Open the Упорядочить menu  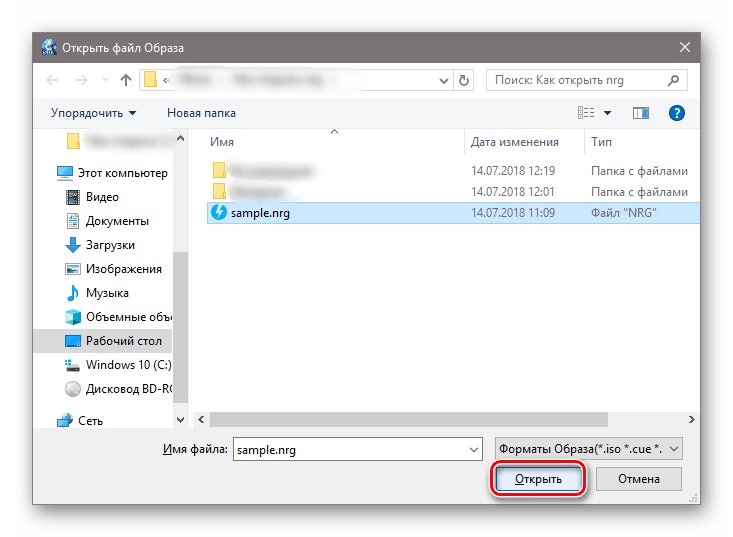pos(93,113)
